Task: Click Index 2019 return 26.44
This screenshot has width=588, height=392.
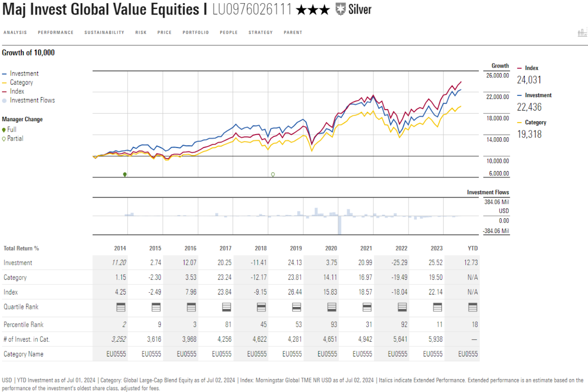Action: (295, 292)
